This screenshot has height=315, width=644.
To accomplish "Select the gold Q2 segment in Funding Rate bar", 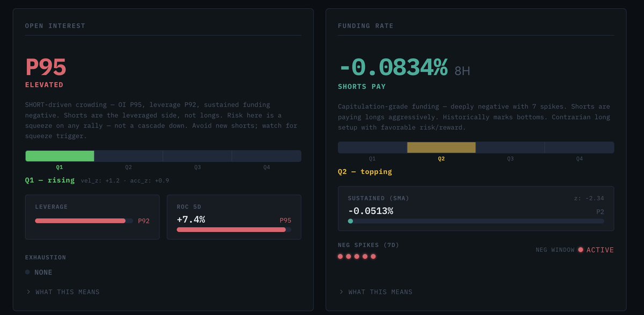I will pyautogui.click(x=441, y=148).
